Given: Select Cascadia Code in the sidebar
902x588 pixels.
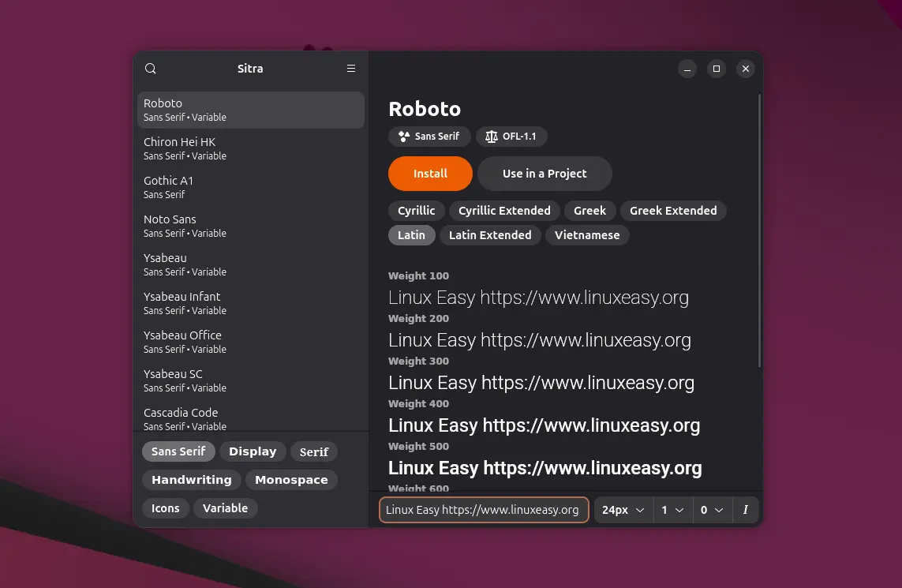Looking at the screenshot, I should (237, 418).
